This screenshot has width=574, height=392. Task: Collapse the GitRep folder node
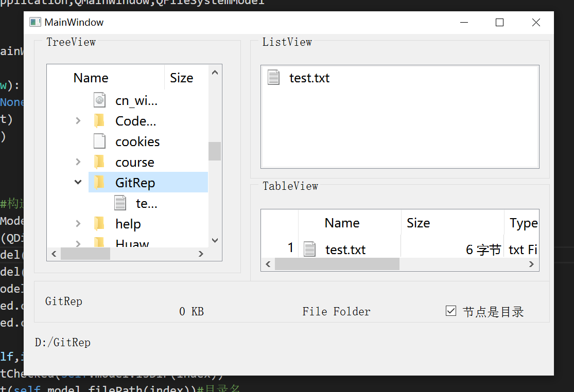pyautogui.click(x=78, y=182)
